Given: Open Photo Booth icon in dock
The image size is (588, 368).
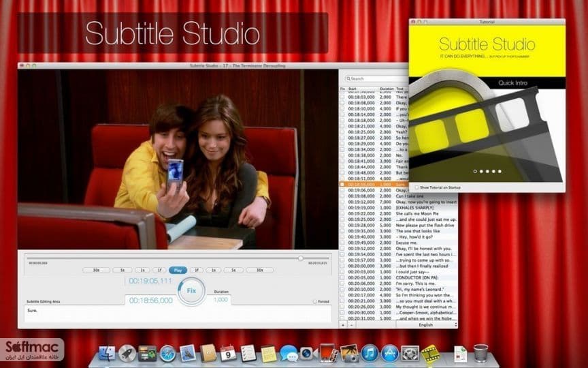Looking at the screenshot, I should tap(328, 353).
